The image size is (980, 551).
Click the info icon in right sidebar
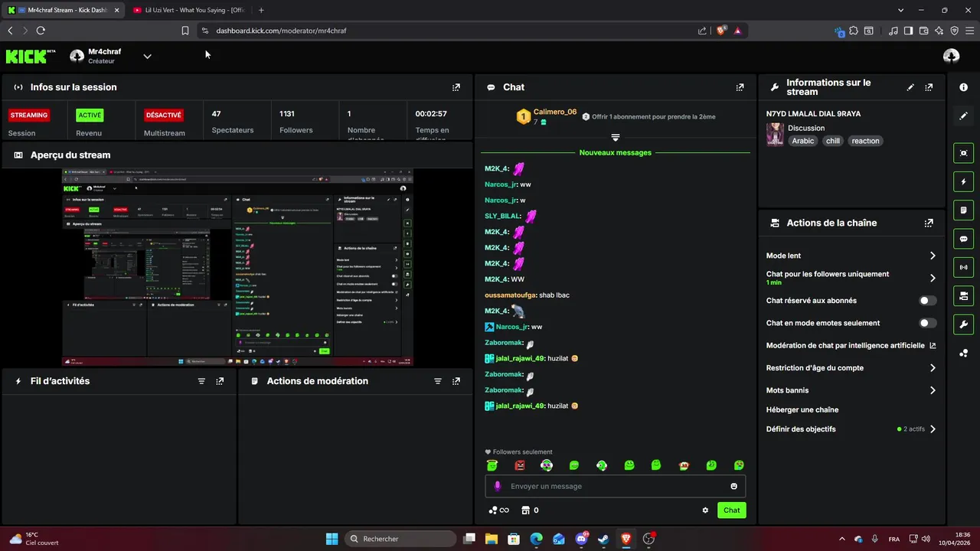tap(963, 87)
